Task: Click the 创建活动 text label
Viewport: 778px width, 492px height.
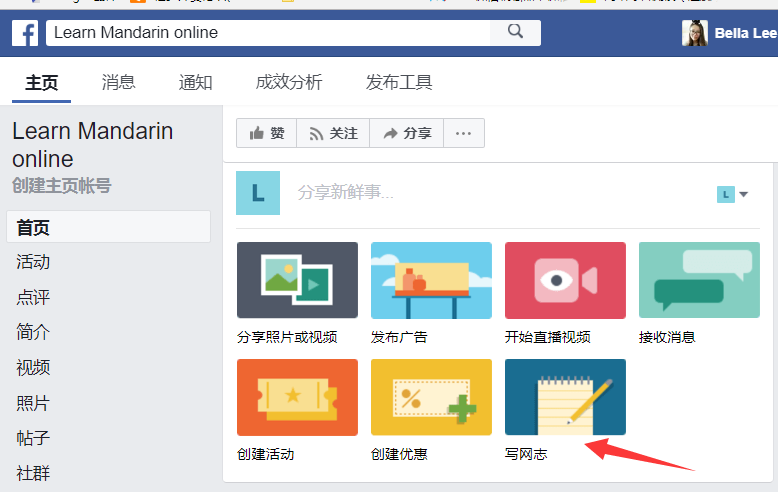Action: tap(265, 454)
